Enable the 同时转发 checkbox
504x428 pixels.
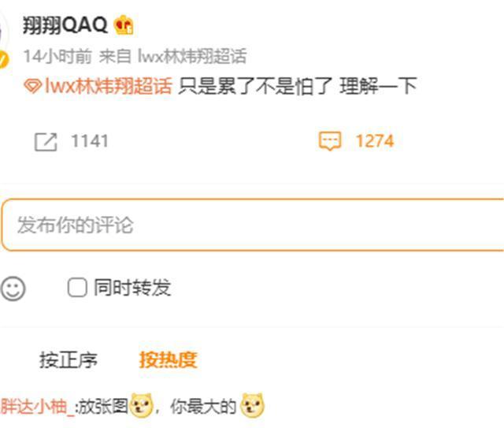(77, 288)
